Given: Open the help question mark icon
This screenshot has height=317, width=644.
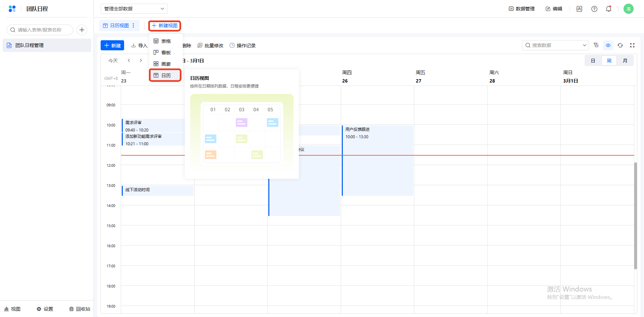Looking at the screenshot, I should pos(594,9).
